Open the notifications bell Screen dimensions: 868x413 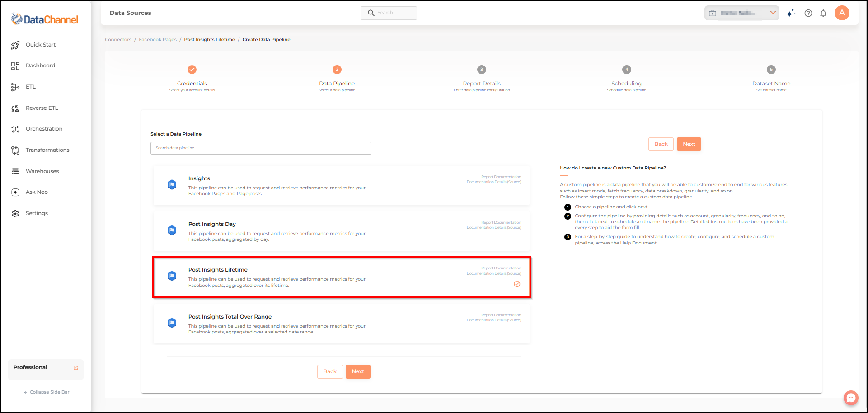point(823,13)
